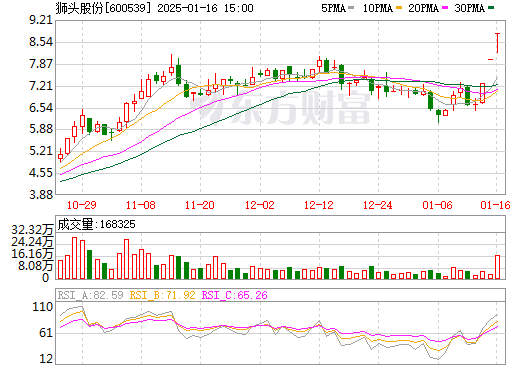This screenshot has height=365, width=520.
Task: Click the volume axis label 24.24万
Action: (32, 242)
